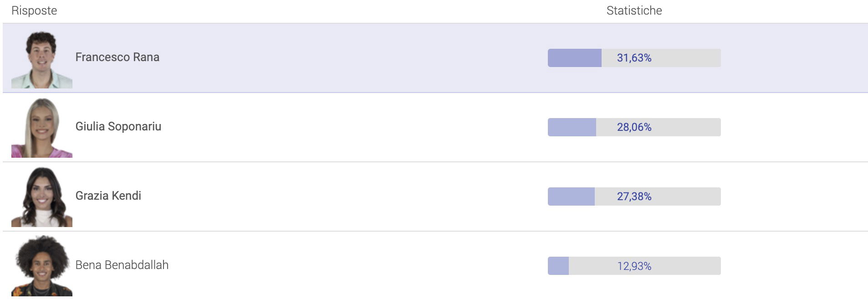The image size is (868, 300).
Task: Select the Bena Benabdallah answer name
Action: (122, 265)
